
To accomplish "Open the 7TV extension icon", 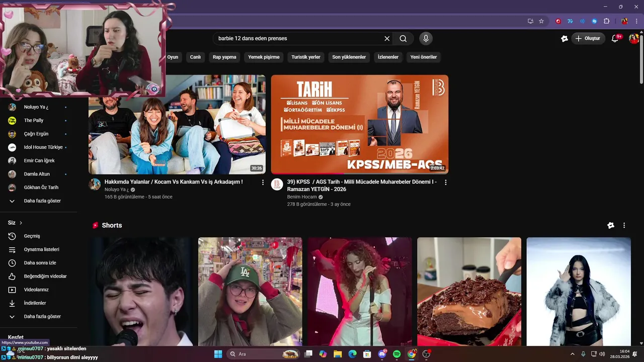I will pos(570,21).
